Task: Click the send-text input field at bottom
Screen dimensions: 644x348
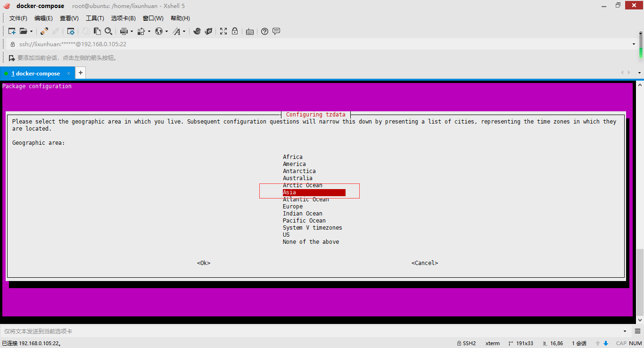Action: pyautogui.click(x=311, y=331)
